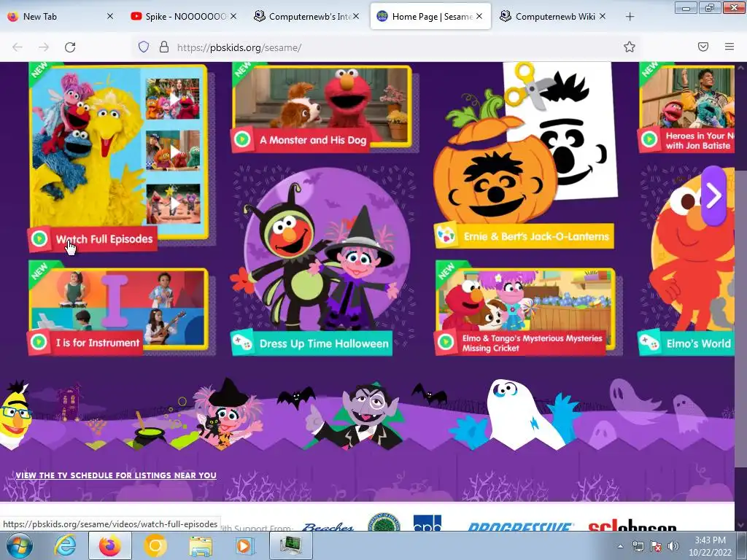This screenshot has width=747, height=560.
Task: Bookmark this page with the star icon
Action: 630,47
